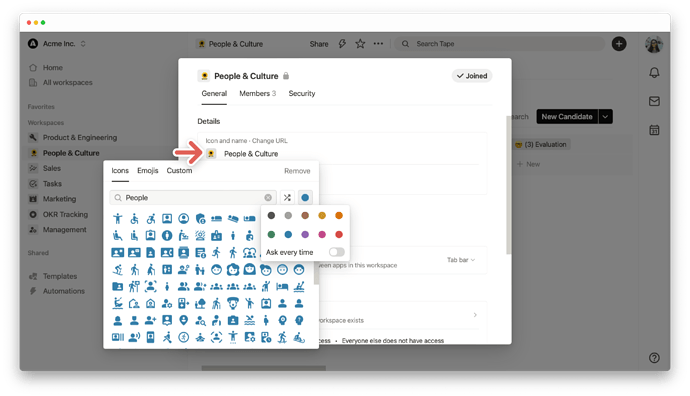Click the Automations bolt icon in sidebar
The image size is (690, 396).
33,291
